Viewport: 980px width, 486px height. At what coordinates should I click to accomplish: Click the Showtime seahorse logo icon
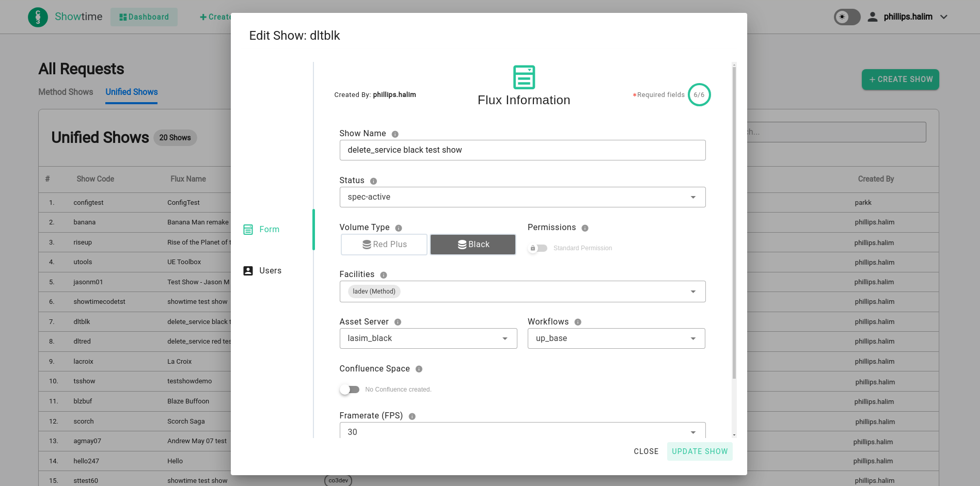(x=38, y=17)
